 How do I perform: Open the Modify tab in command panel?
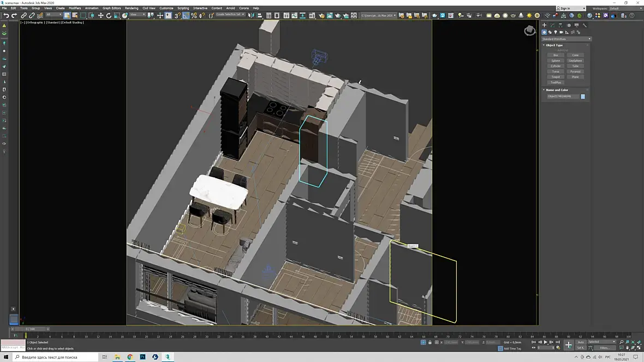pos(552,25)
